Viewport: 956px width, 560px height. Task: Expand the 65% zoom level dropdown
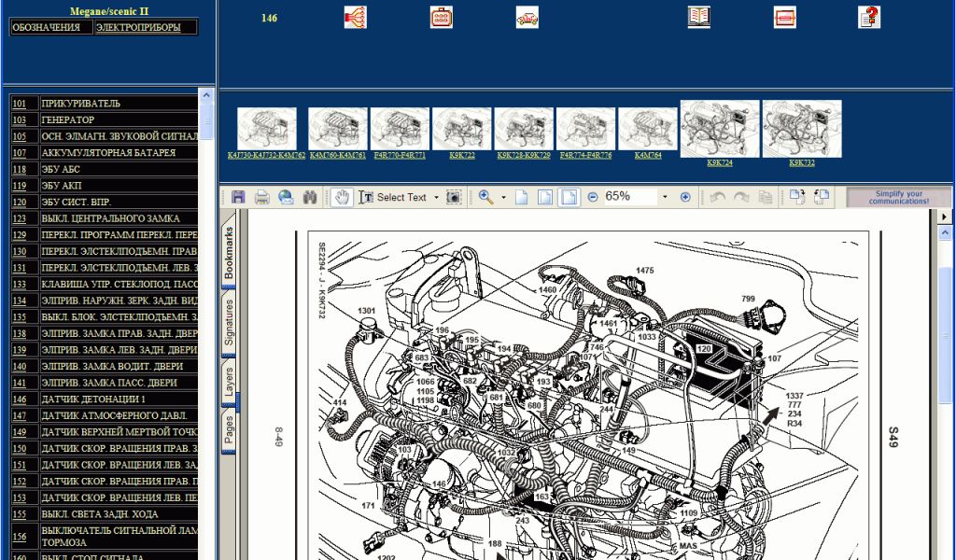665,197
